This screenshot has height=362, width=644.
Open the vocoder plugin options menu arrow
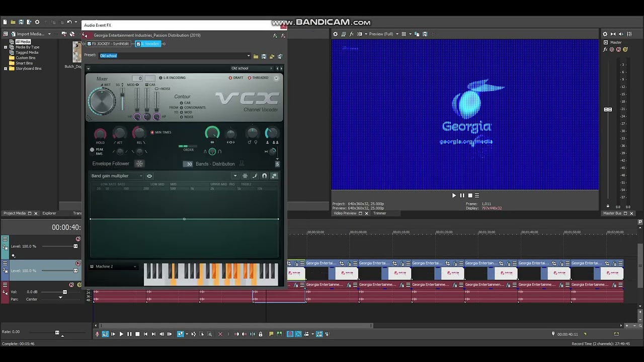coord(89,68)
